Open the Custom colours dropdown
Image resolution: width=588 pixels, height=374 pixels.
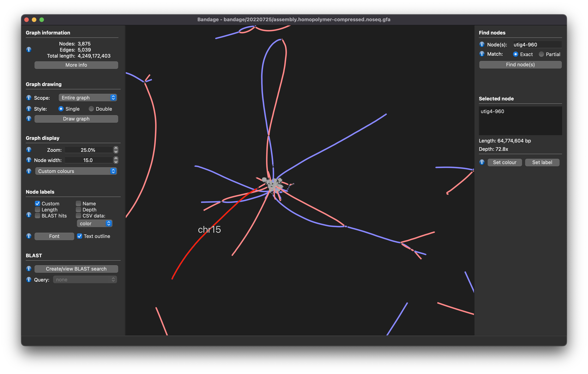tap(76, 171)
